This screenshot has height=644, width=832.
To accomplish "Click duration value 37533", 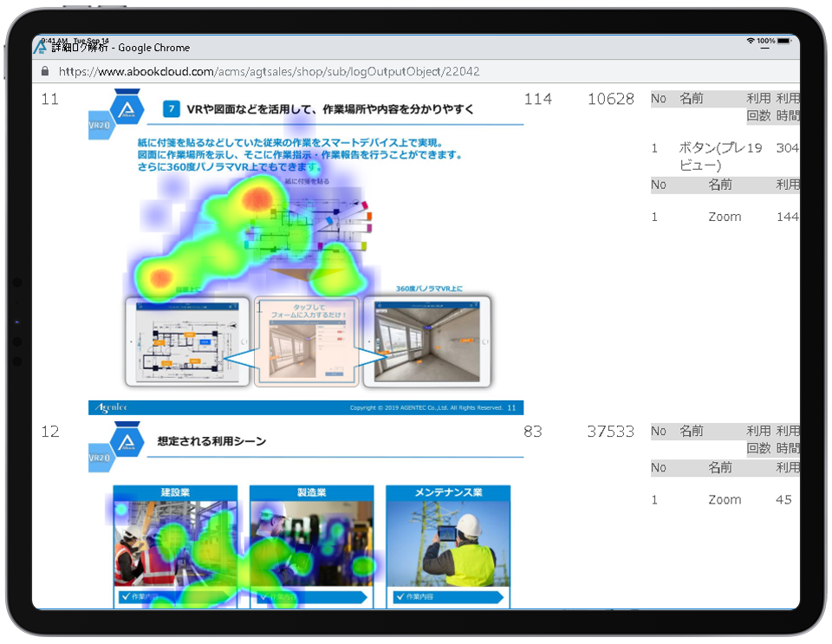I will click(611, 432).
